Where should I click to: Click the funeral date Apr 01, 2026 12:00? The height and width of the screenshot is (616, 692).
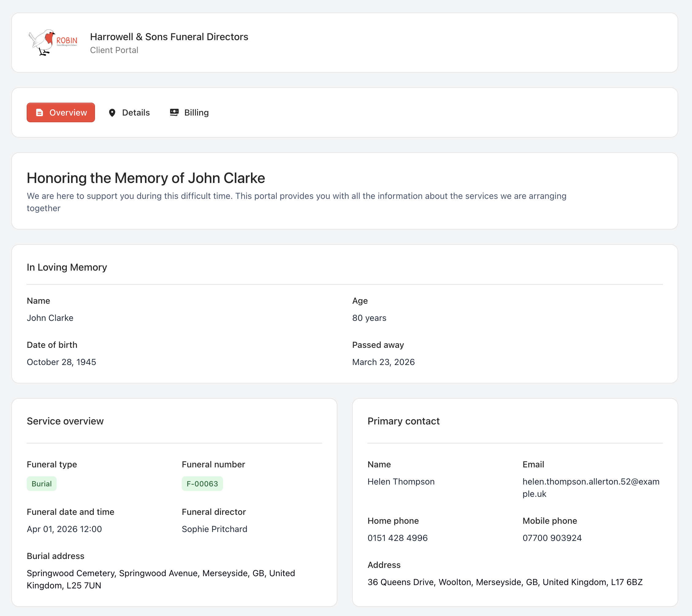coord(64,529)
